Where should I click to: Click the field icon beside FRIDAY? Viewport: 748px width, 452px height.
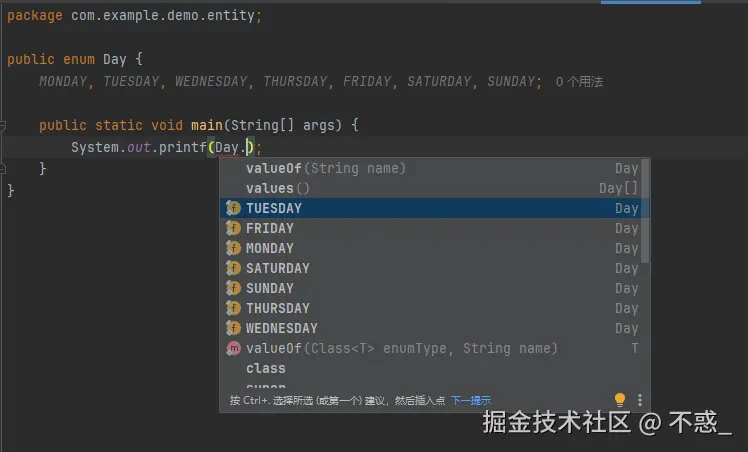pyautogui.click(x=233, y=228)
